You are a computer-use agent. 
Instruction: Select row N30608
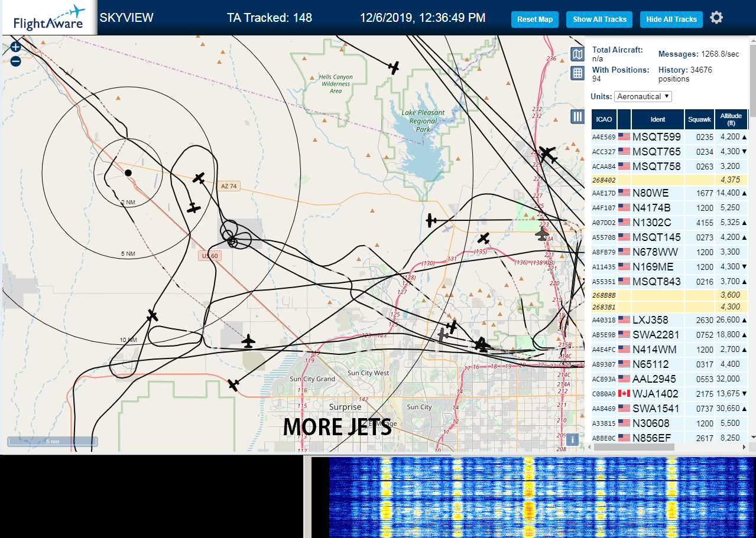click(x=670, y=423)
